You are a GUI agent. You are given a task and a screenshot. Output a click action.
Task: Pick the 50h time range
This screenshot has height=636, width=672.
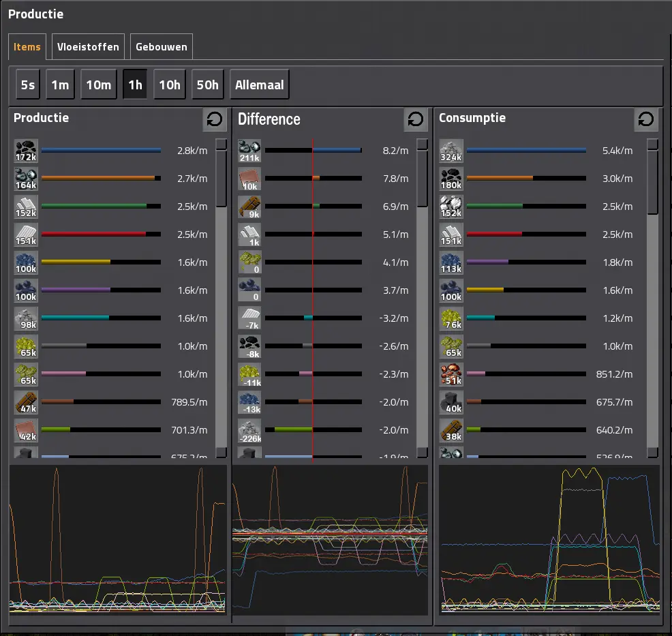[207, 85]
